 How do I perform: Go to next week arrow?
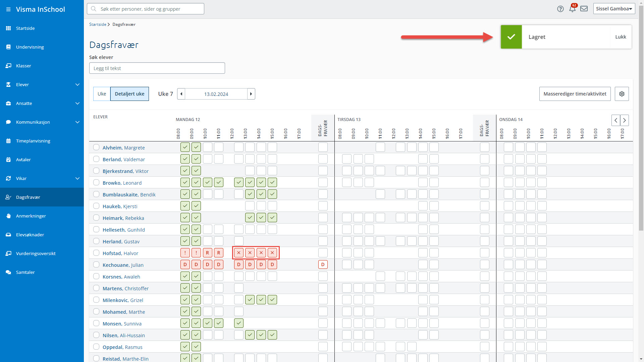(251, 94)
